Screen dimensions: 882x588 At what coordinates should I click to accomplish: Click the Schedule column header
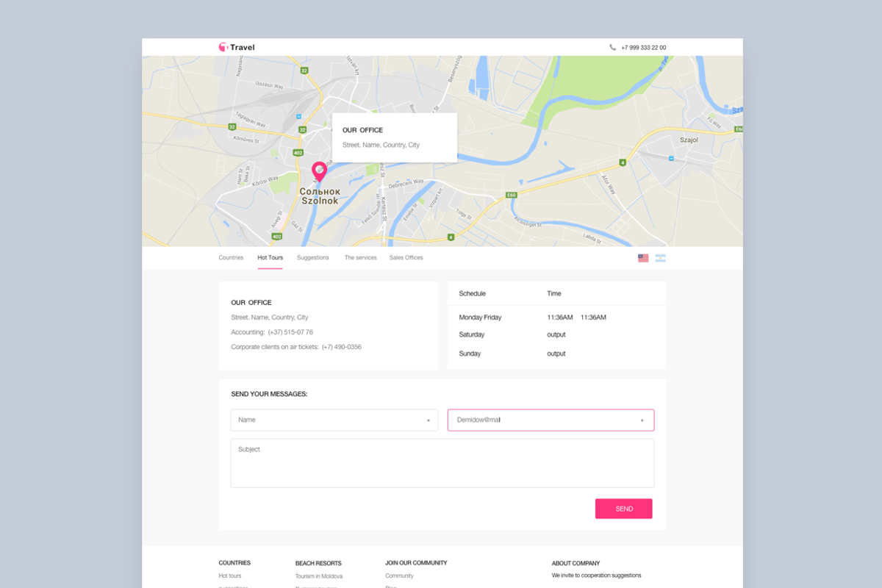pyautogui.click(x=472, y=293)
